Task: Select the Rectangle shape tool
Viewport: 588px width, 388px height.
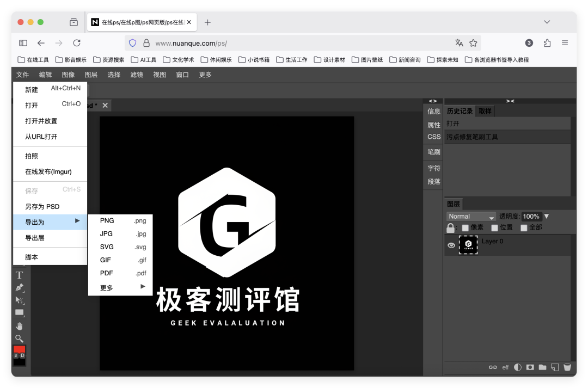Action: [x=20, y=313]
